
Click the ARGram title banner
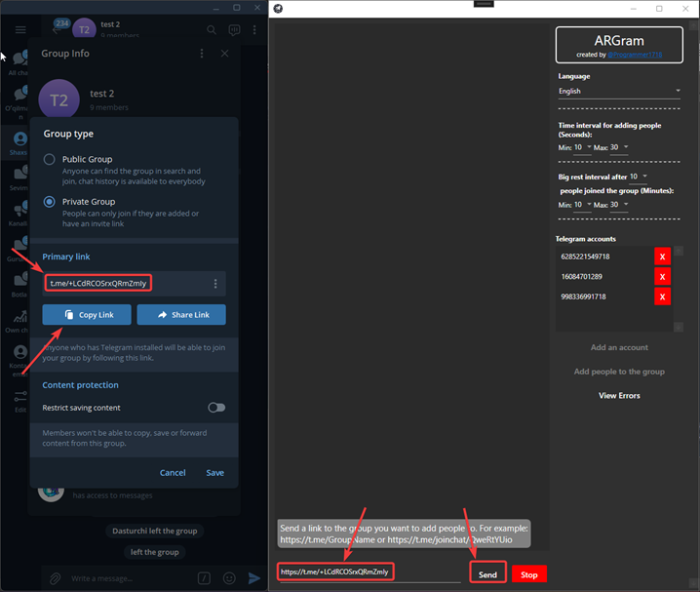point(619,45)
